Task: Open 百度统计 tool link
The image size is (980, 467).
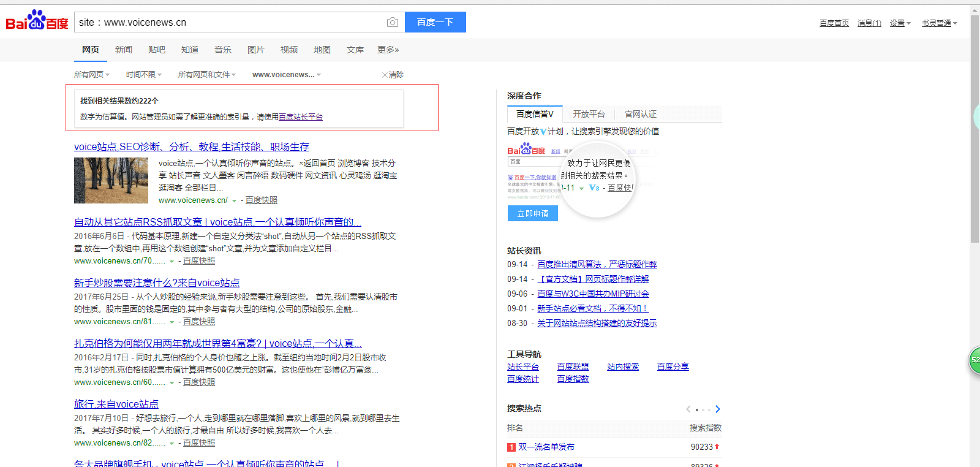Action: 523,379
